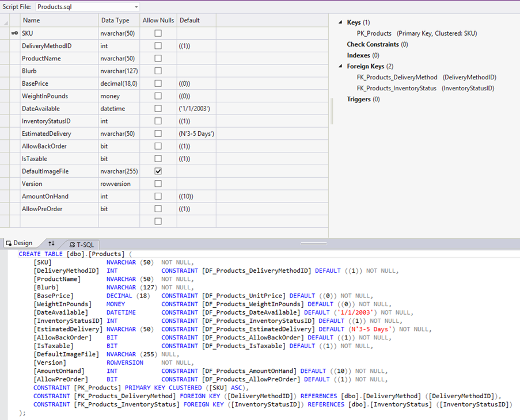Screen dimensions: 520x420
Task: Click the MONEY type in T-SQL
Action: click(x=116, y=304)
